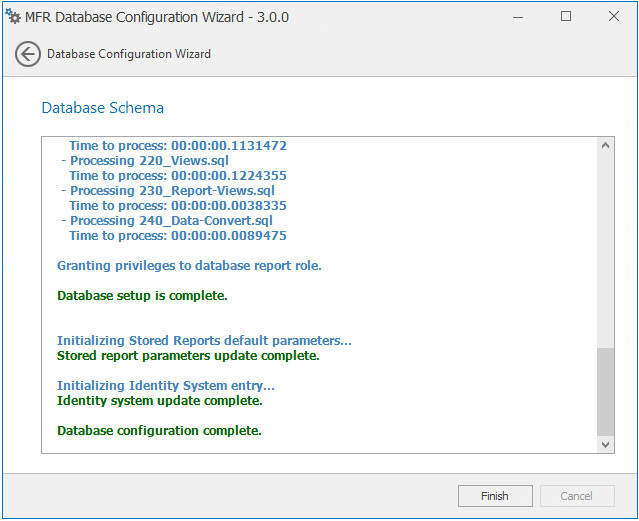Click the log scrollbar up arrow
The height and width of the screenshot is (521, 639).
click(606, 145)
